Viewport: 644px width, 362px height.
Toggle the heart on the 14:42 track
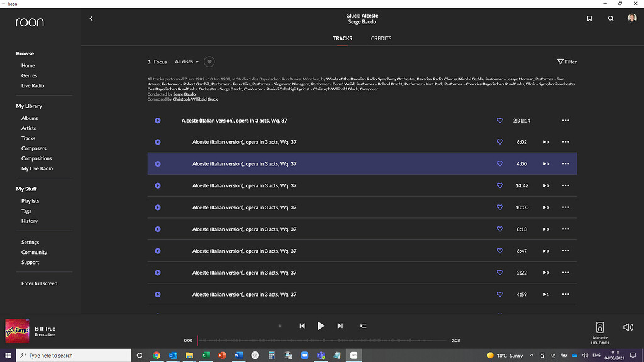[500, 185]
